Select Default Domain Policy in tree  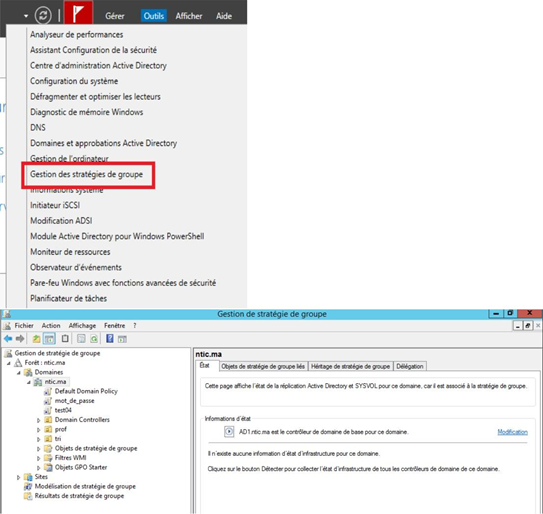coord(86,391)
